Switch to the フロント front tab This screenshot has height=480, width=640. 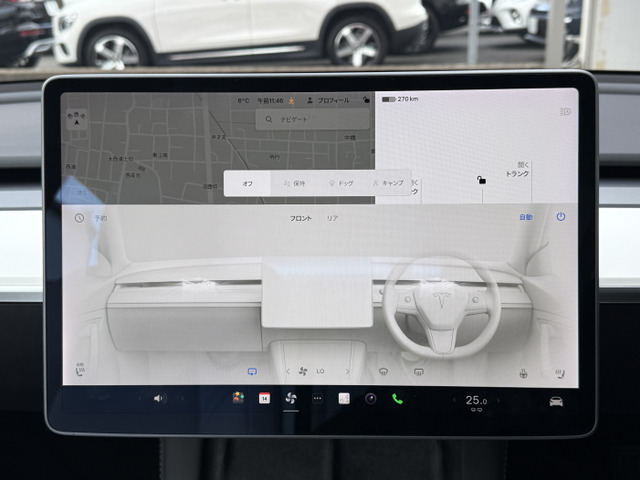click(300, 218)
